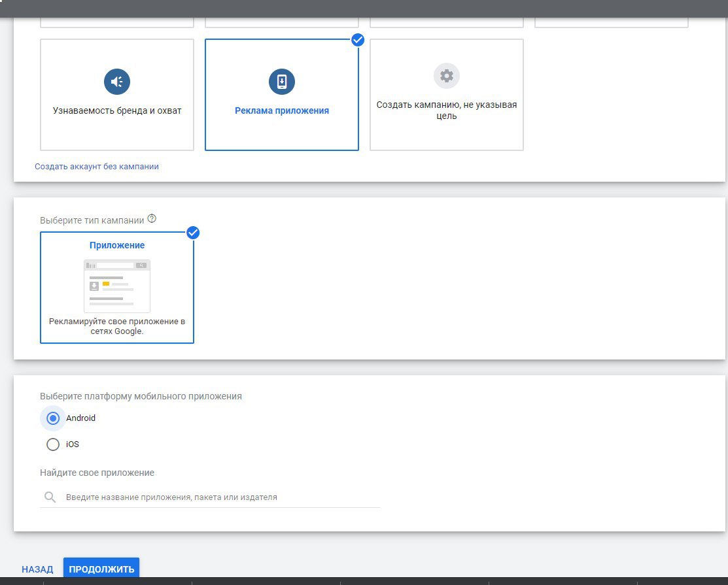
Task: Click the НАЗАД button
Action: pyautogui.click(x=37, y=569)
